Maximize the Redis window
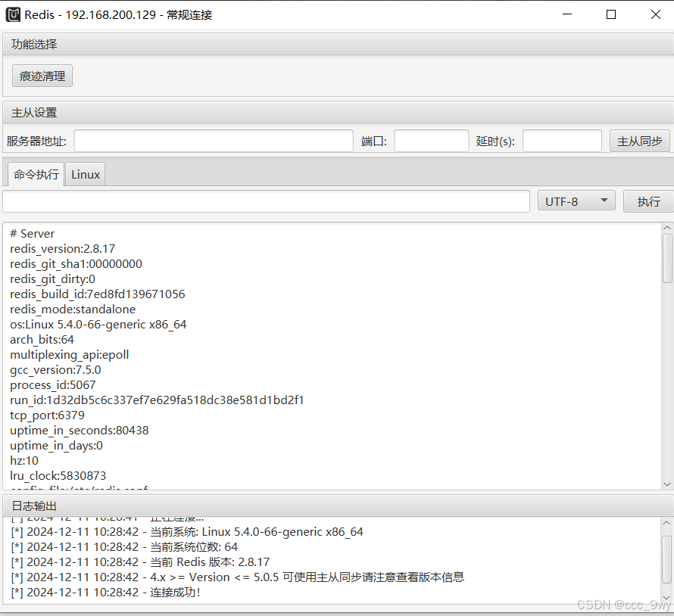This screenshot has width=674, height=616. (611, 14)
